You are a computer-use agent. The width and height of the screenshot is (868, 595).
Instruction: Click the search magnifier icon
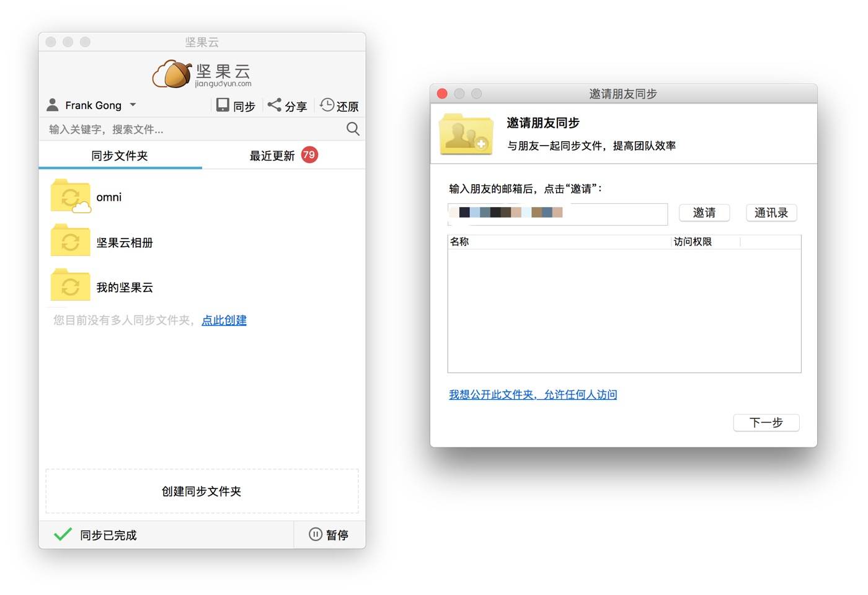click(x=353, y=129)
